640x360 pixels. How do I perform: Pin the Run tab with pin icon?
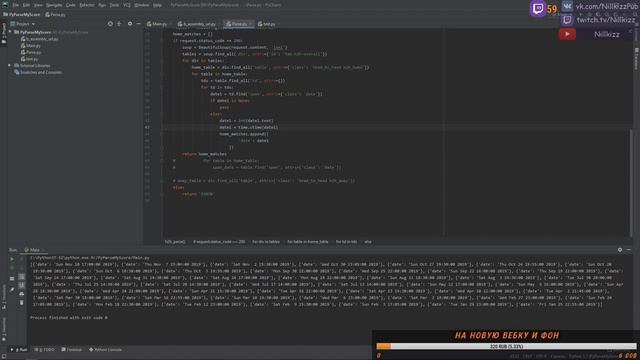click(12, 289)
